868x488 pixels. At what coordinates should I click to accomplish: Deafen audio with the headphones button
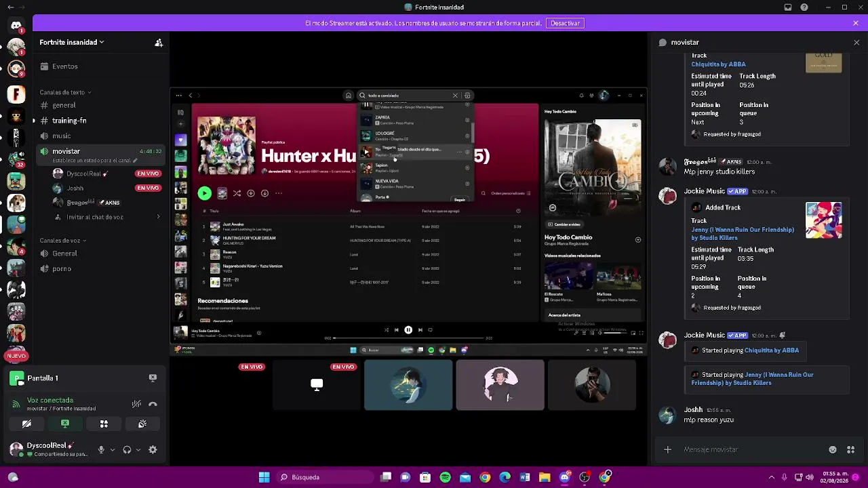click(x=127, y=449)
